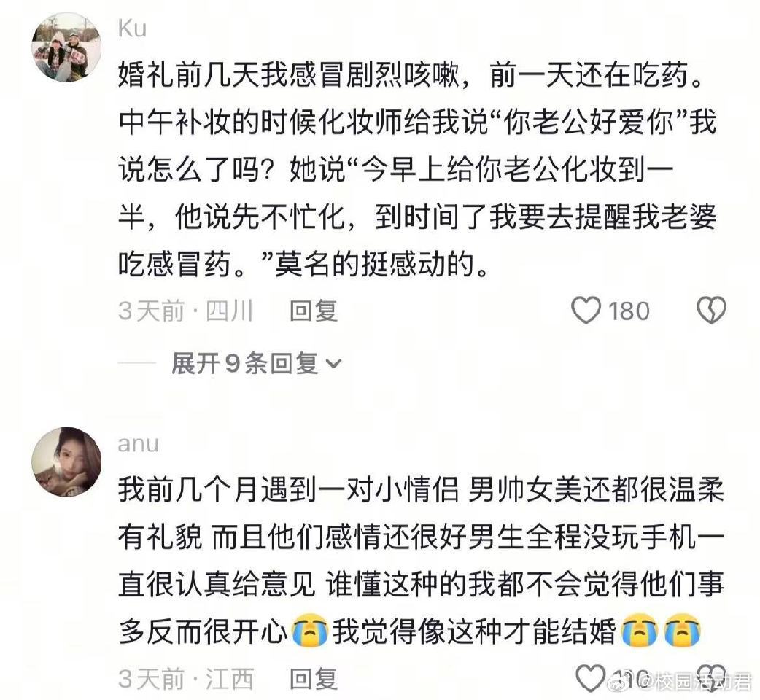Click the 3天前 · 四川 timestamp
760x700 pixels.
point(186,311)
